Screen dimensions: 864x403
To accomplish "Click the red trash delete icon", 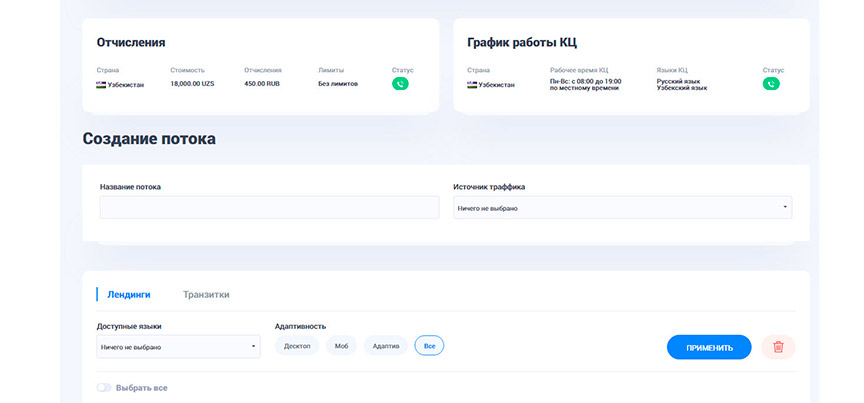I will click(x=778, y=347).
